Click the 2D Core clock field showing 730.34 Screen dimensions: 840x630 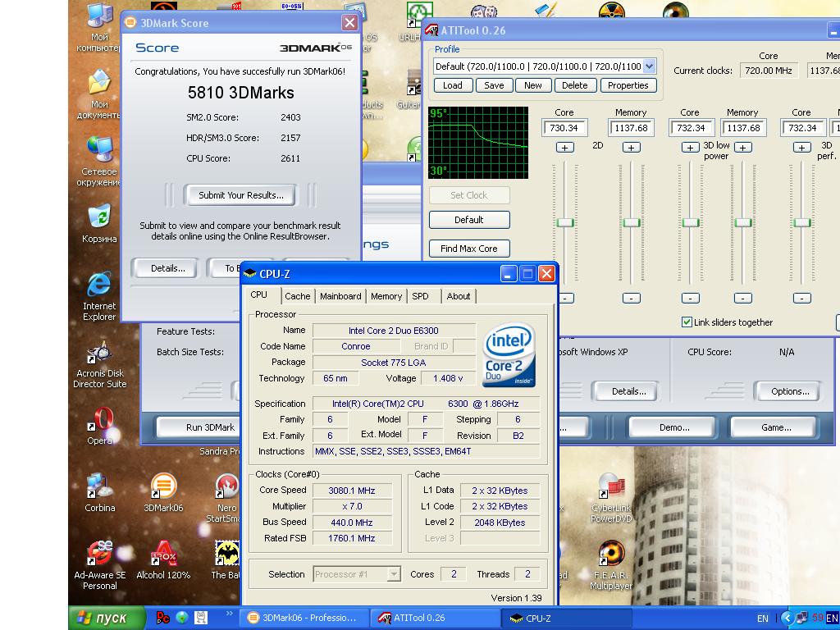pyautogui.click(x=564, y=128)
